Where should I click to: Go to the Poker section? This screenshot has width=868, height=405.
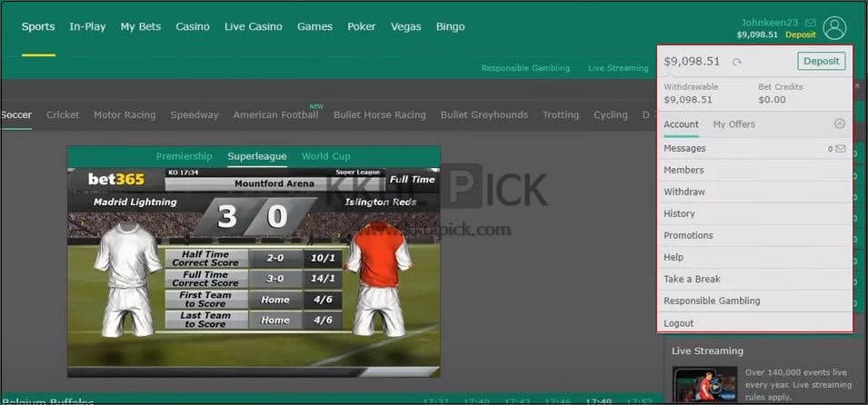362,26
